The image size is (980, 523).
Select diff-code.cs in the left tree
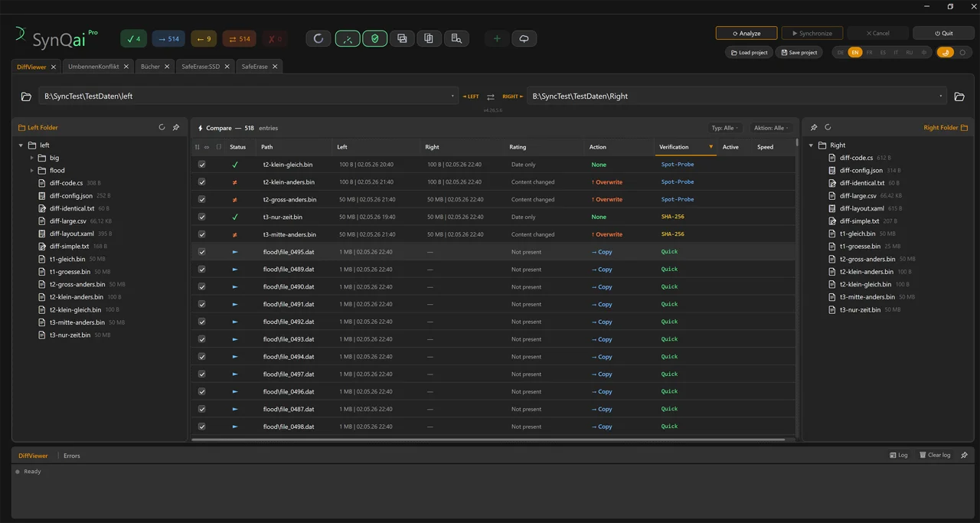pos(66,183)
